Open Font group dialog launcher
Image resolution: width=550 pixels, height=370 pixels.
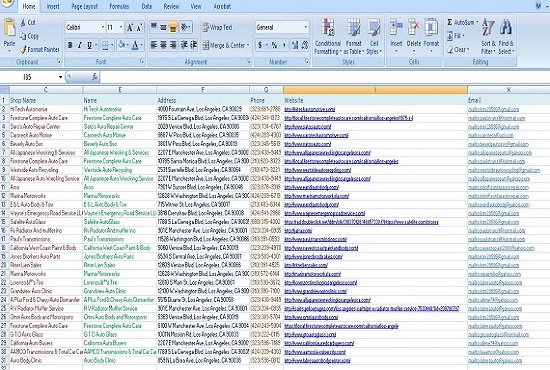(142, 61)
